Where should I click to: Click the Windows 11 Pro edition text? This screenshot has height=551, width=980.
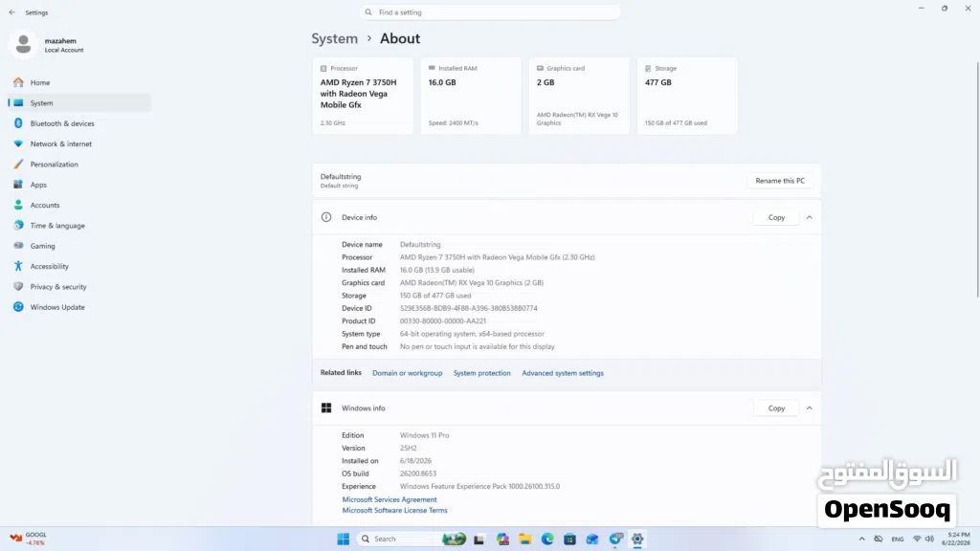click(424, 435)
